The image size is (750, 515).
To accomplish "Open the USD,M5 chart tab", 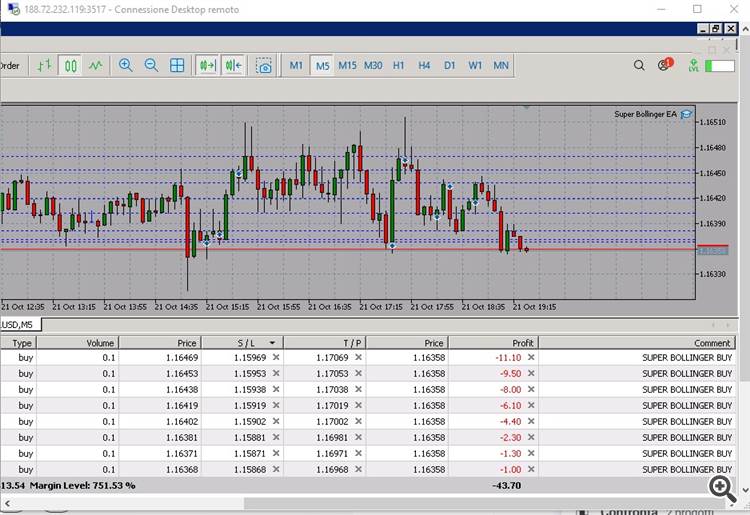I will pyautogui.click(x=21, y=325).
